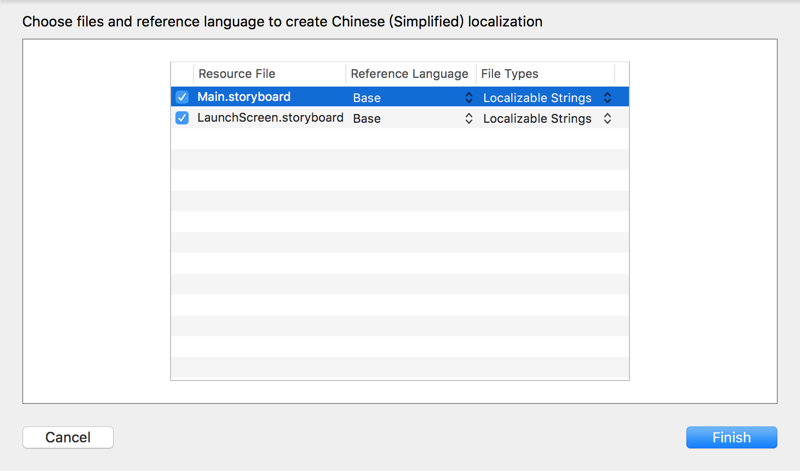Viewport: 800px width, 471px height.
Task: Toggle the LaunchScreen.storyboard checkbox
Action: [182, 118]
